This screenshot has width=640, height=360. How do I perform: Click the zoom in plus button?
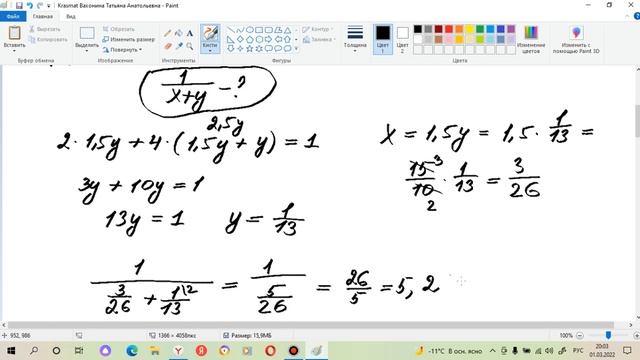tap(636, 335)
